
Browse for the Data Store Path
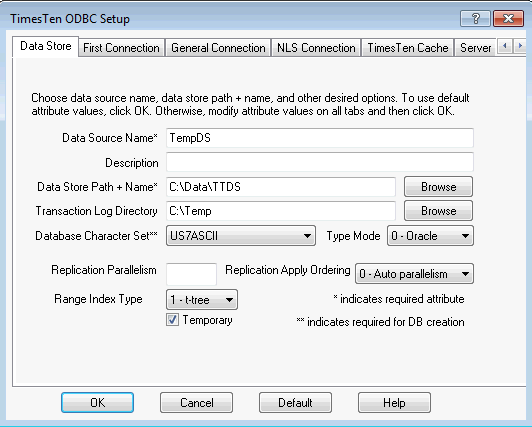coord(438,187)
